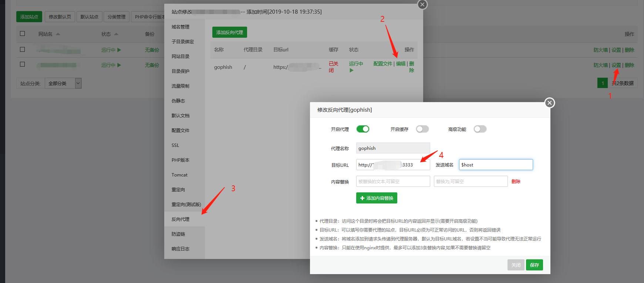Screen dimensions: 644x283
Task: Click 配置文件 link in gophish proxy row
Action: (x=383, y=64)
